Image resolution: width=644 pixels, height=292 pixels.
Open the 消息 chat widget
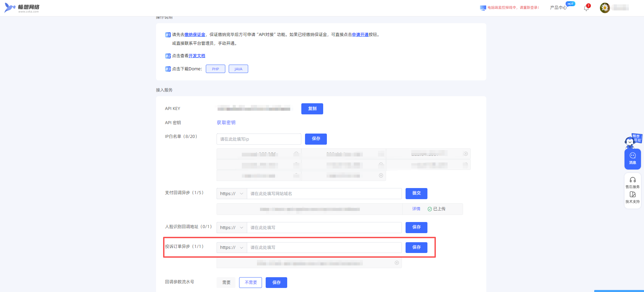click(x=632, y=158)
